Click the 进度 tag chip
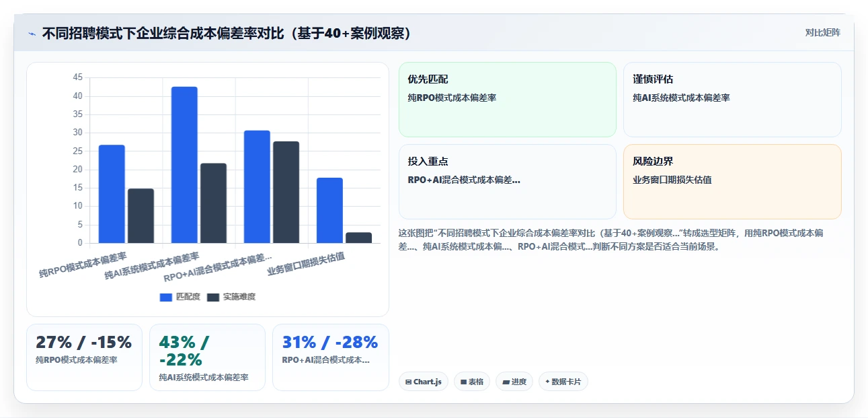The height and width of the screenshot is (418, 868). 514,382
